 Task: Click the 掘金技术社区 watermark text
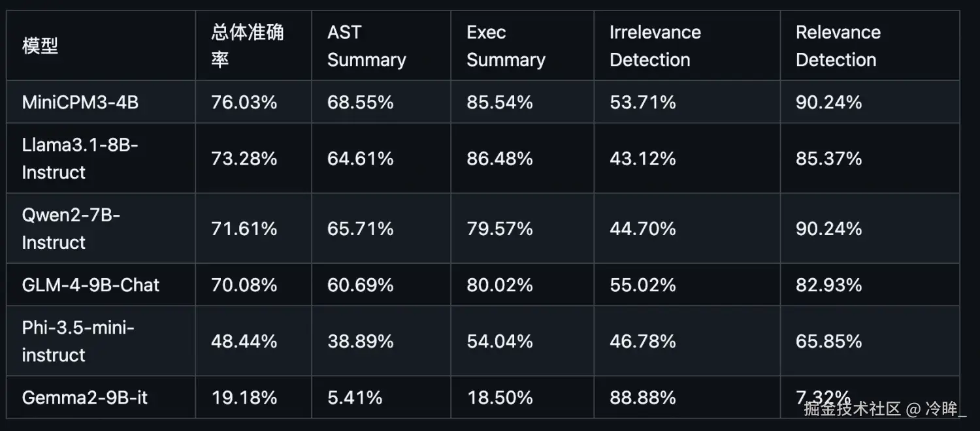coord(852,409)
